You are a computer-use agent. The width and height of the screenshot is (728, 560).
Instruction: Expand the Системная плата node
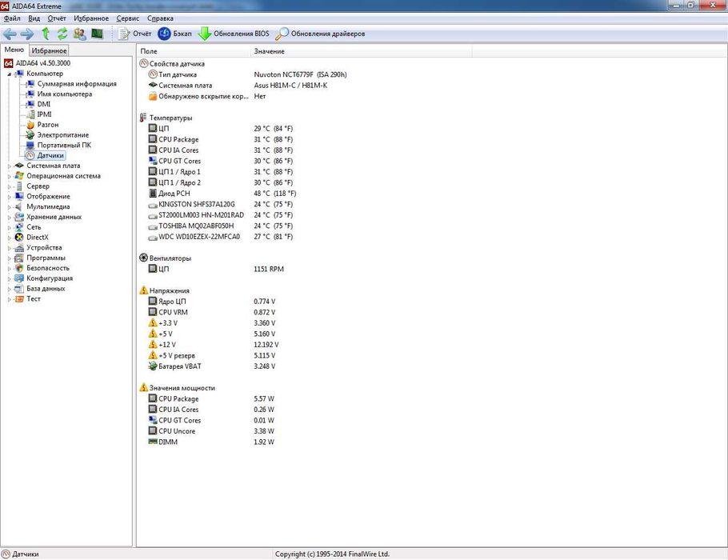coord(10,166)
